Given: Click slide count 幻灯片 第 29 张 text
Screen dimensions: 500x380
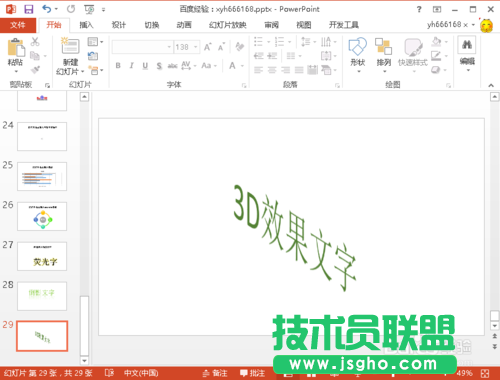Looking at the screenshot, I should coord(48,373).
